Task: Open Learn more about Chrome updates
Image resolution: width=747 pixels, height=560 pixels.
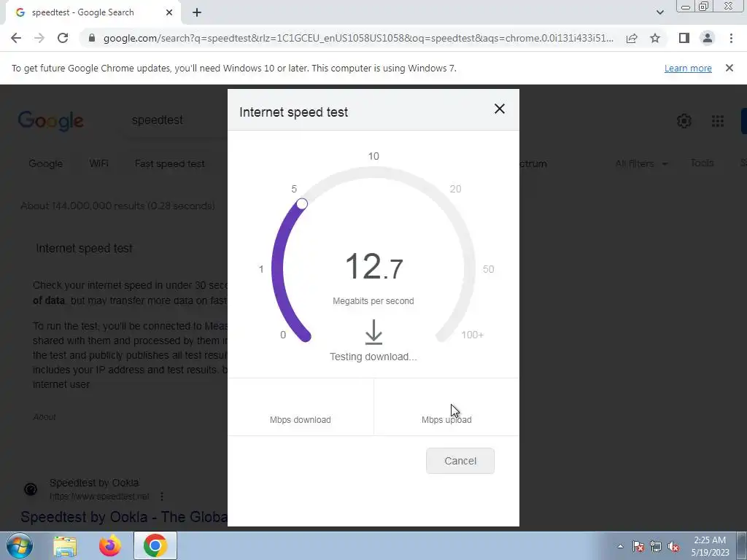Action: point(688,68)
